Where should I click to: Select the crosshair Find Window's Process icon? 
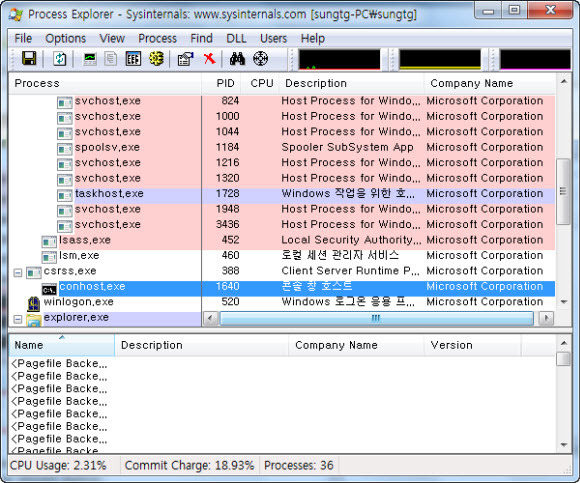point(260,58)
